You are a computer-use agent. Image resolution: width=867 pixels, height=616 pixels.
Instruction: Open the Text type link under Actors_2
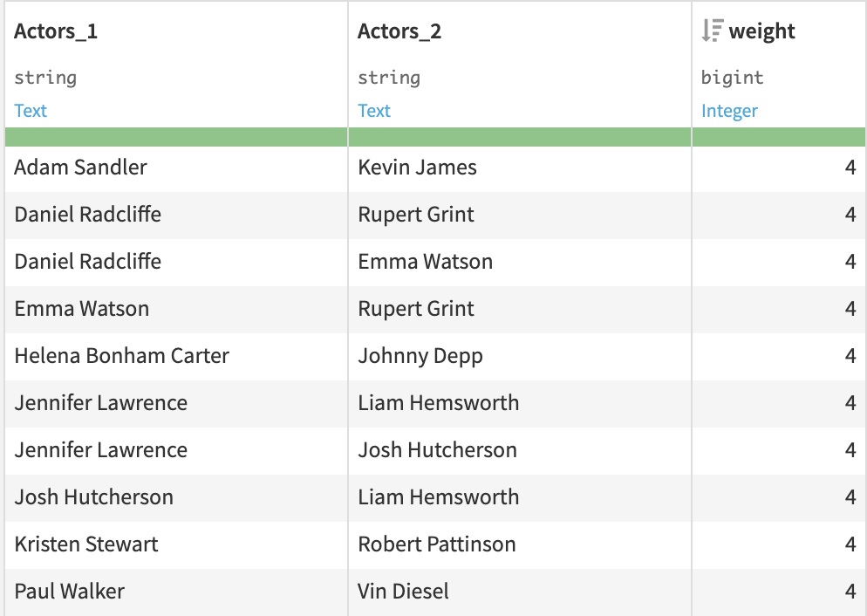pyautogui.click(x=374, y=111)
